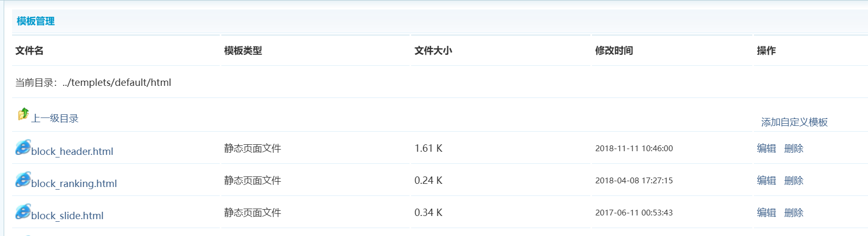The width and height of the screenshot is (868, 236).
Task: Delete block_header.html via 删除 link
Action: [793, 149]
